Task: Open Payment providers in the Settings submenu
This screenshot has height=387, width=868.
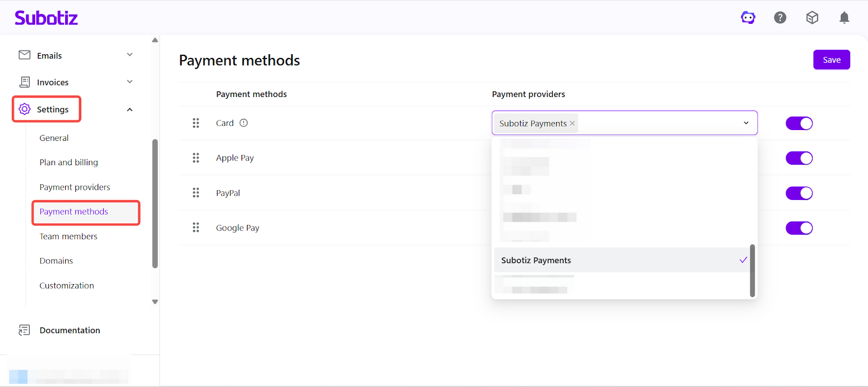Action: 75,187
